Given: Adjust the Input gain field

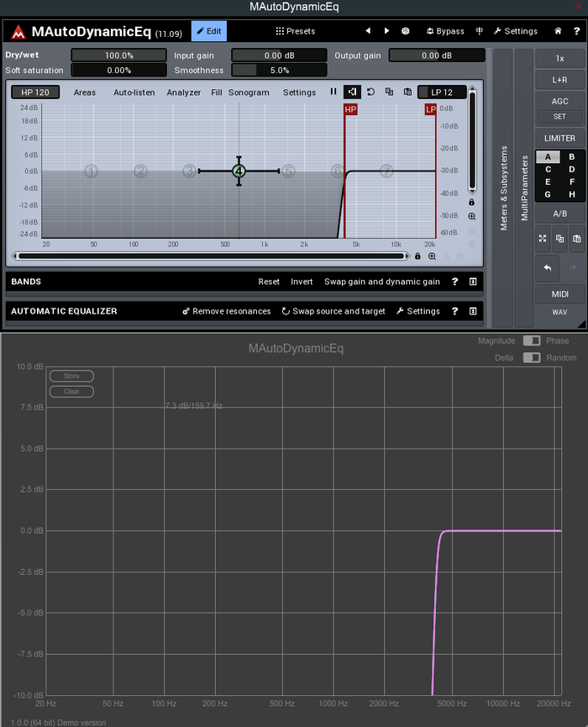Looking at the screenshot, I should coord(279,55).
